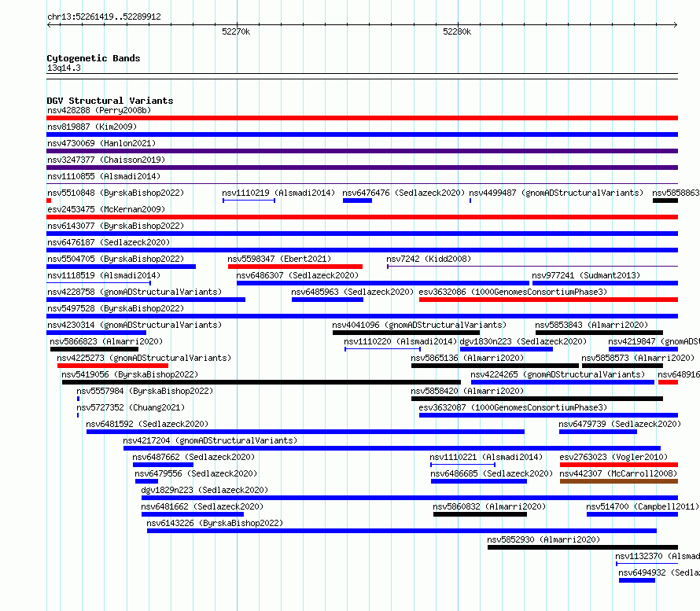Click the nsv6486307 (Sedlazeck2020) label
The image size is (700, 611).
297,275
